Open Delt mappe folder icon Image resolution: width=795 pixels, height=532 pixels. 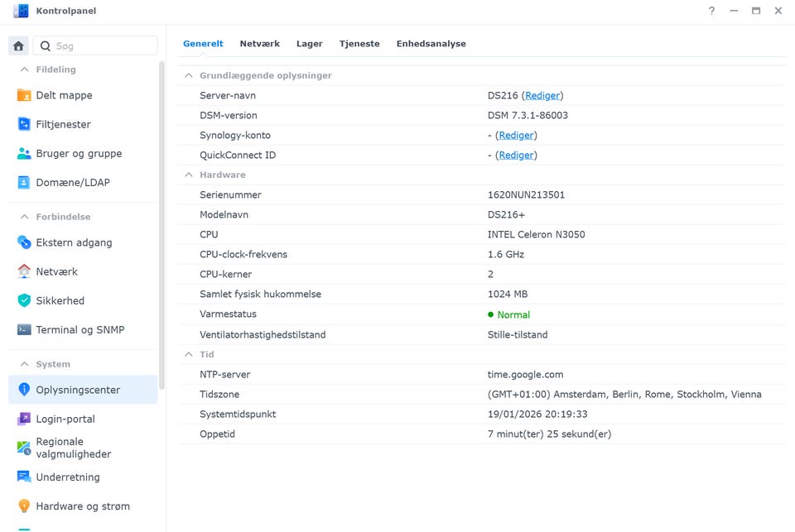point(24,95)
